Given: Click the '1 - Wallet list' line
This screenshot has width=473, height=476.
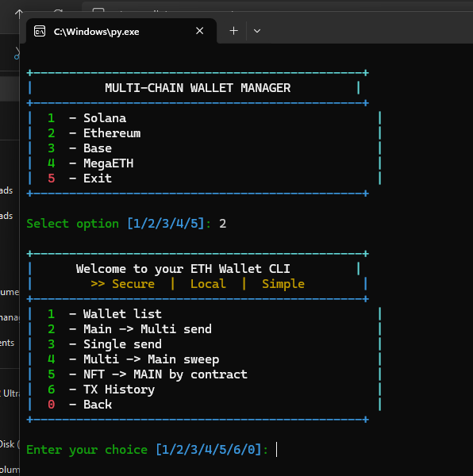Looking at the screenshot, I should (x=105, y=314).
